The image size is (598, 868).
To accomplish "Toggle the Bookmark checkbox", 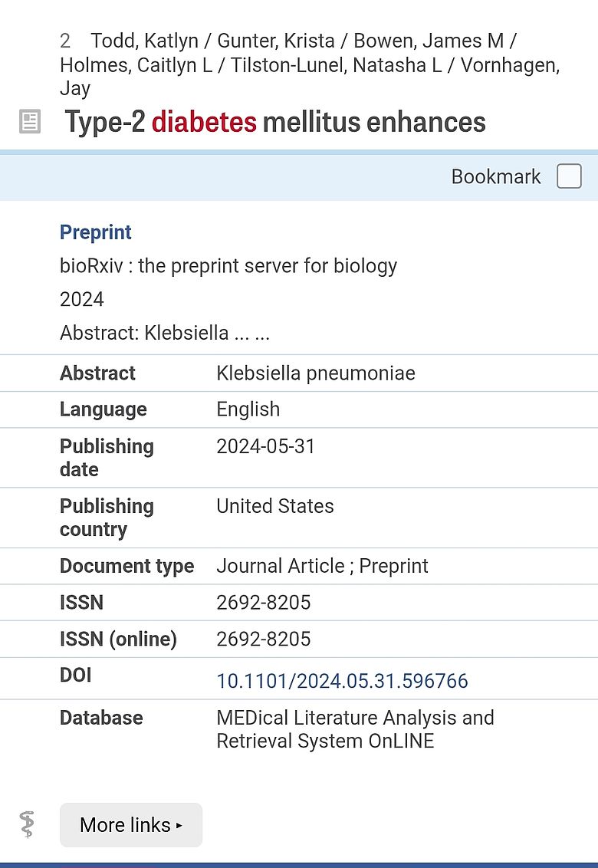I will 569,176.
